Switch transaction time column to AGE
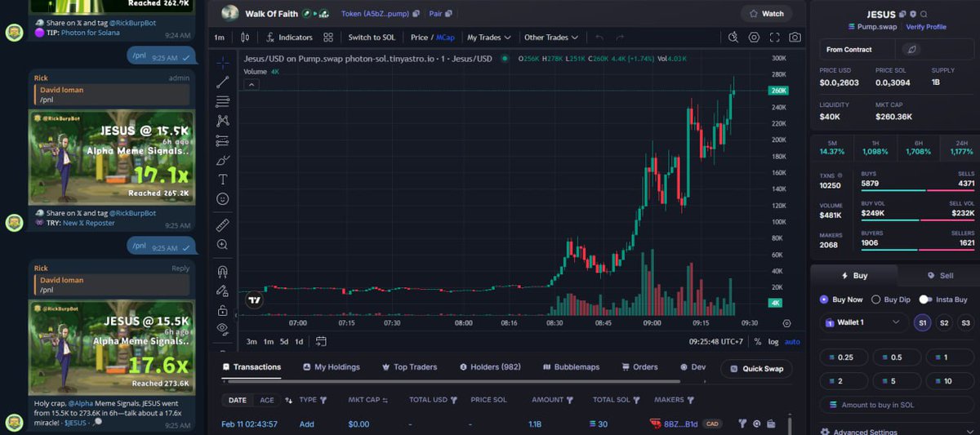The width and height of the screenshot is (980, 435). pyautogui.click(x=267, y=400)
